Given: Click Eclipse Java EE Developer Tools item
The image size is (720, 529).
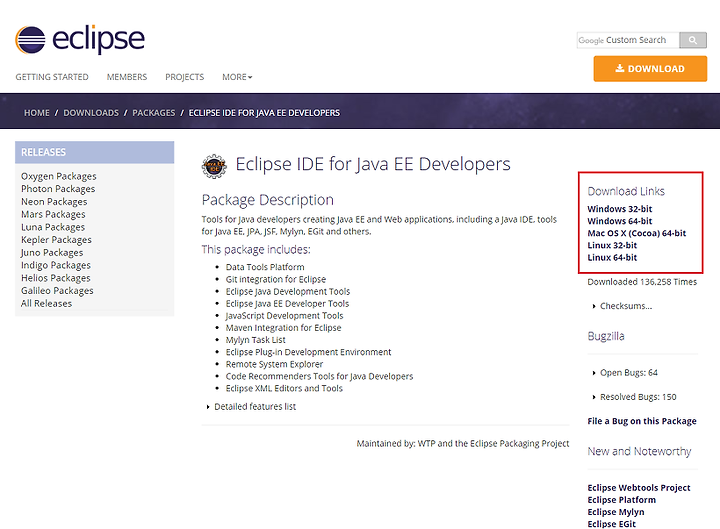Looking at the screenshot, I should click(287, 304).
